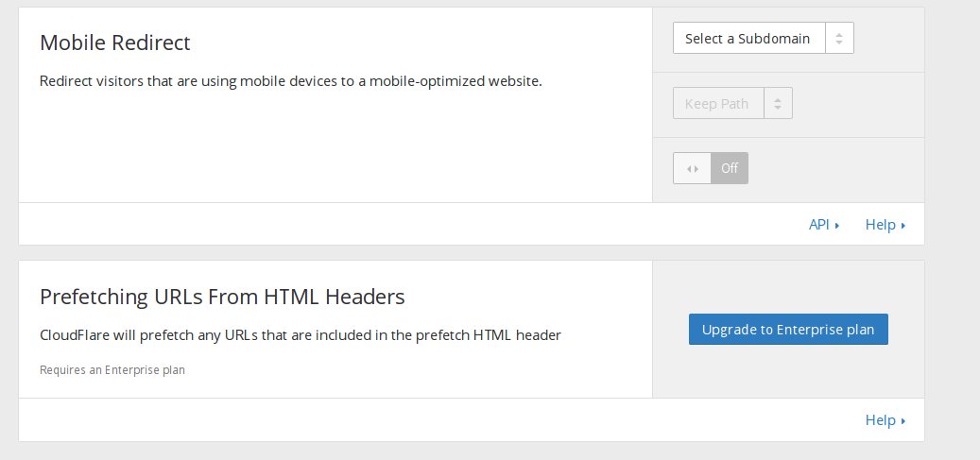The image size is (980, 460).
Task: Click the Mobile Redirect description text
Action: click(x=291, y=81)
